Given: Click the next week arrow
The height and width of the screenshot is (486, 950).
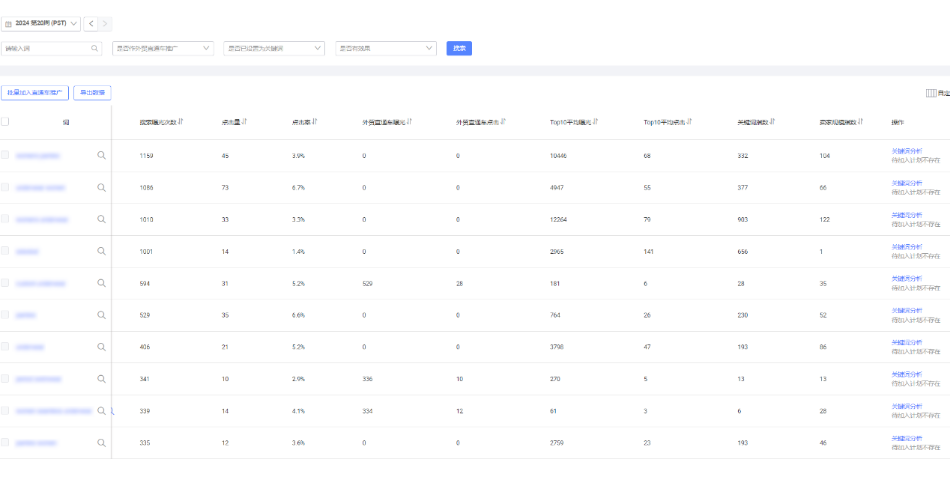Looking at the screenshot, I should [x=105, y=23].
